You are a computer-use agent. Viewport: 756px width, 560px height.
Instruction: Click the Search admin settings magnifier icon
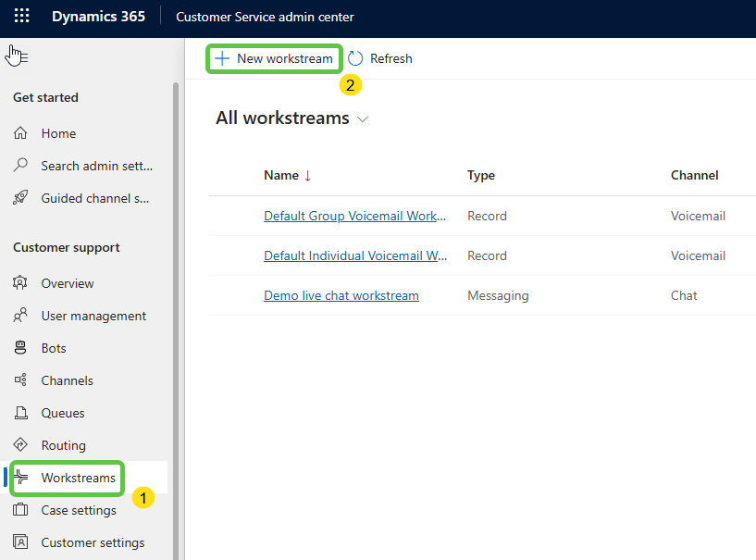pos(21,166)
